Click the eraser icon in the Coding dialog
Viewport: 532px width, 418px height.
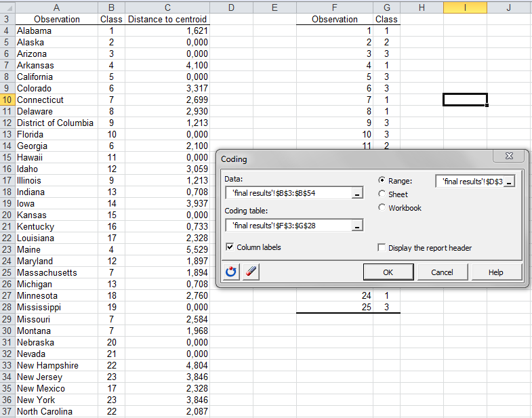(251, 272)
